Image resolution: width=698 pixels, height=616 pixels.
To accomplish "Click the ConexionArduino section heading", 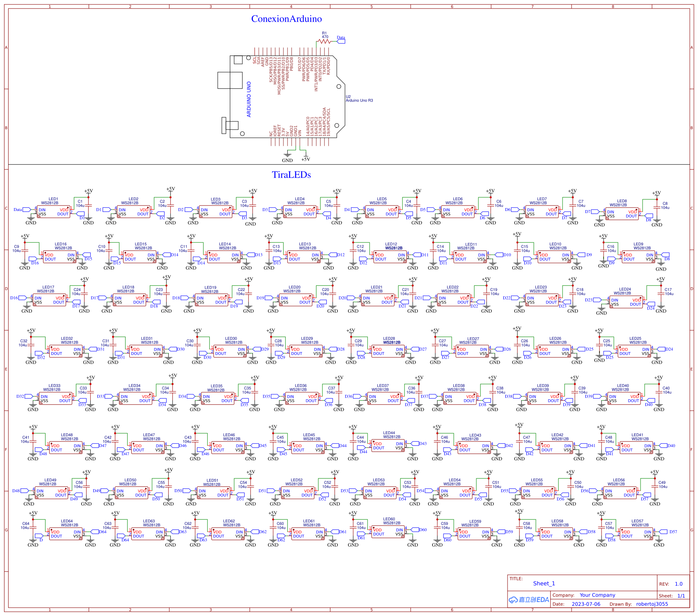I will click(x=287, y=18).
